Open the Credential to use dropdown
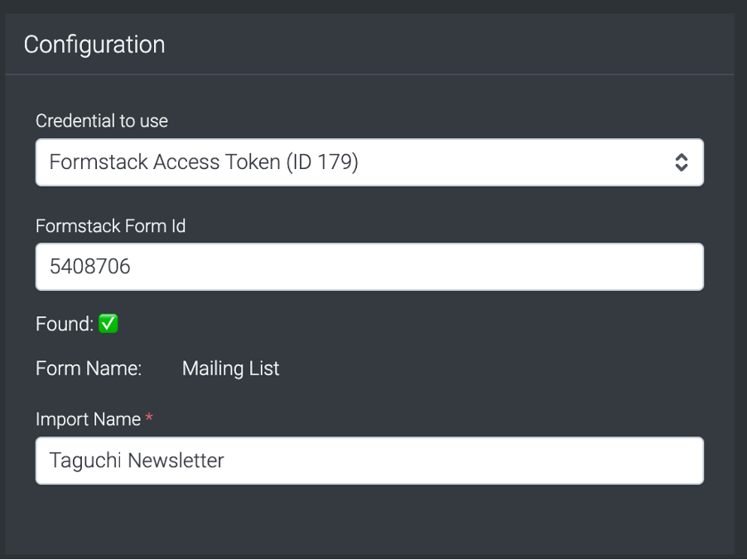Viewport: 747px width, 560px height. tap(369, 162)
